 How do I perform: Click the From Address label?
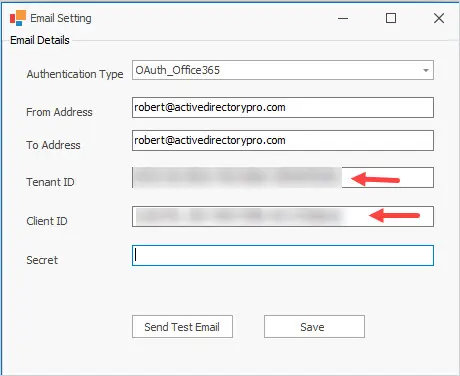point(59,112)
